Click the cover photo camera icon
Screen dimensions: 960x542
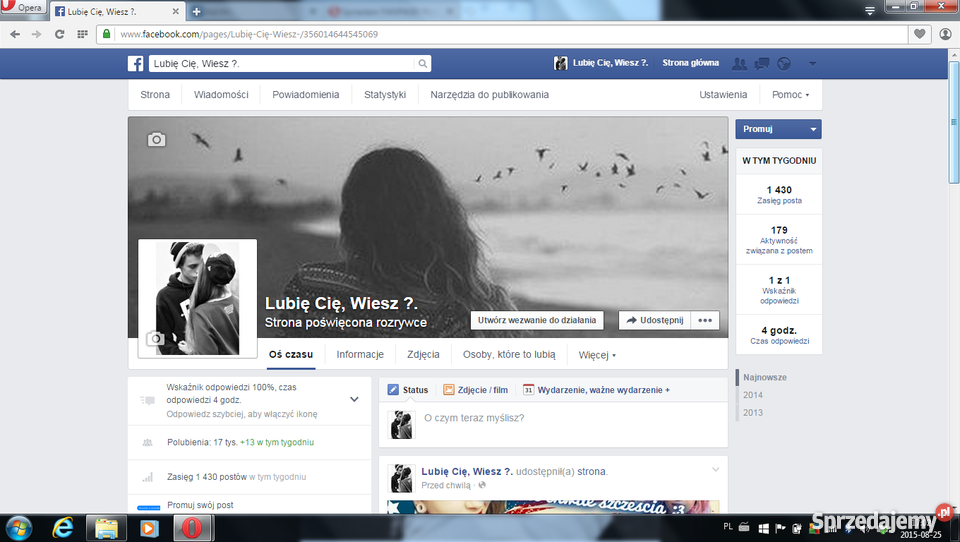(x=156, y=139)
